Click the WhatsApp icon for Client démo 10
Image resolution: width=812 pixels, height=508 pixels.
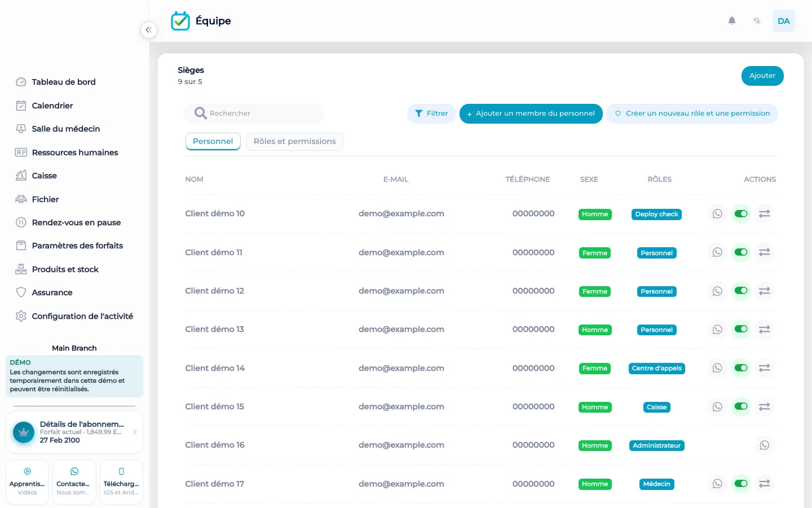(717, 214)
